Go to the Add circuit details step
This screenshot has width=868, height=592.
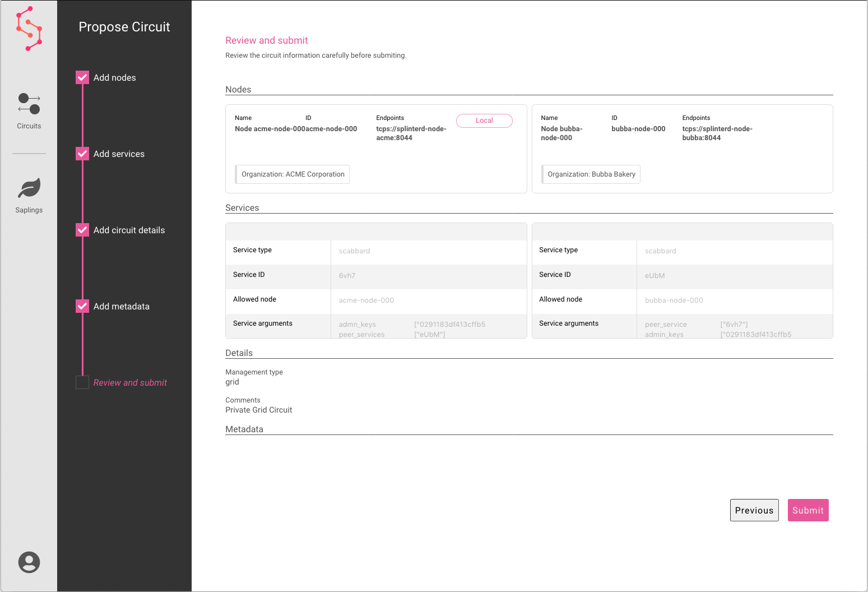pyautogui.click(x=129, y=230)
